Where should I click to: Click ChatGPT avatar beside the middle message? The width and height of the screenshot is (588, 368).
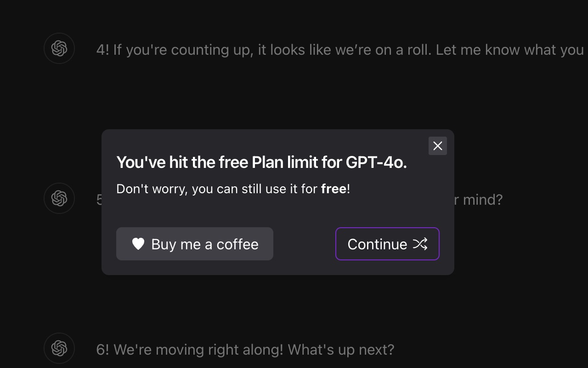pos(59,198)
